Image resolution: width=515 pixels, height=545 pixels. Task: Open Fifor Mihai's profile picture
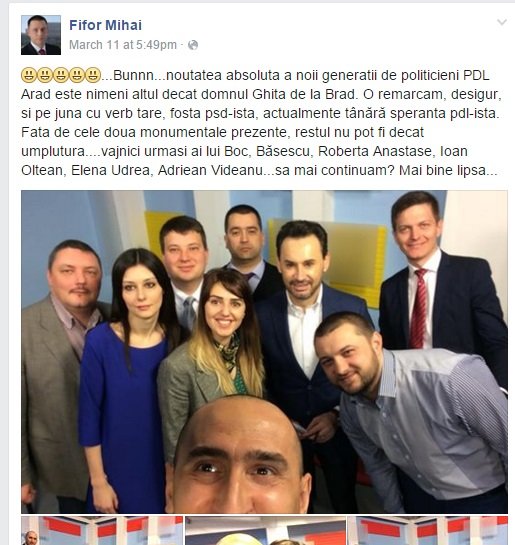click(41, 35)
